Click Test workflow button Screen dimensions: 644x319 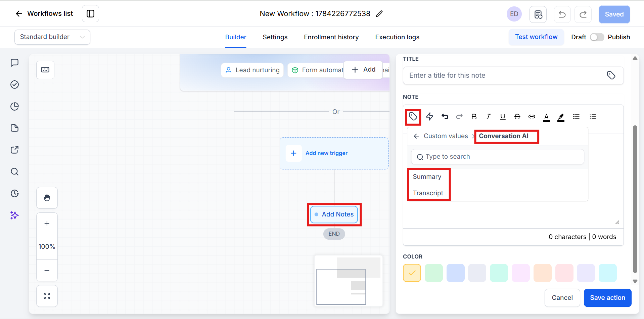tap(536, 37)
